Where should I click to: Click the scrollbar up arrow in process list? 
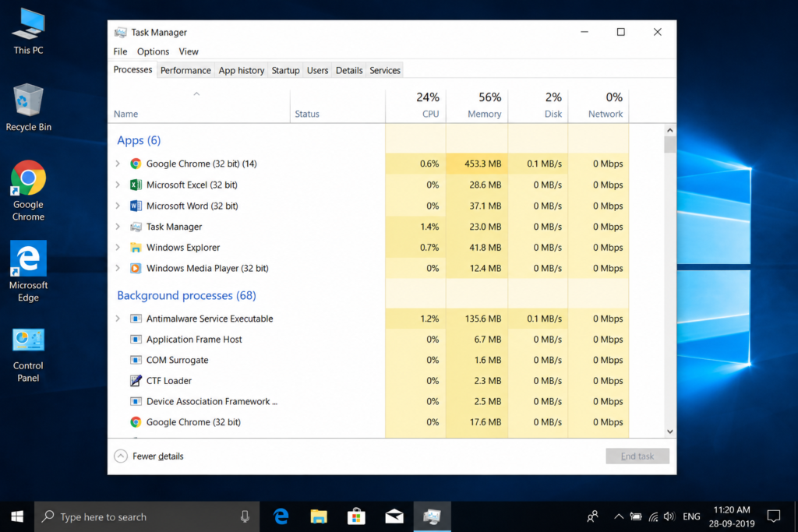[669, 131]
